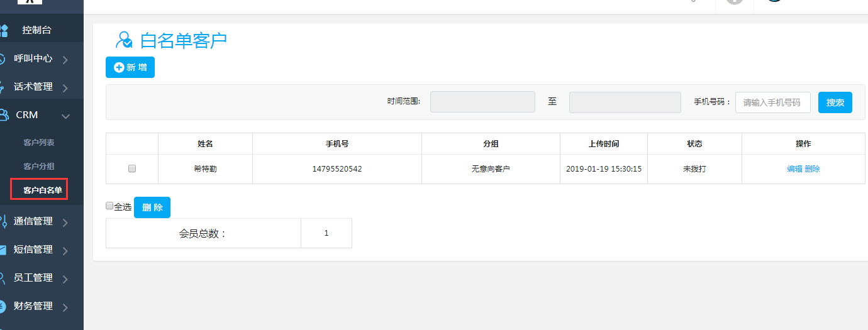Toggle the 全选 select-all checkbox
The width and height of the screenshot is (868, 330).
109,206
